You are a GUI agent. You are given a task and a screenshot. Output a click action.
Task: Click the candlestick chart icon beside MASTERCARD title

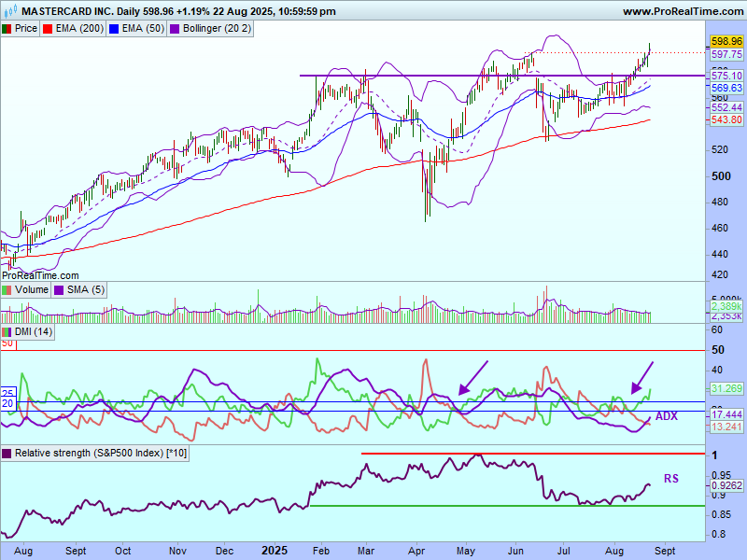[10, 10]
